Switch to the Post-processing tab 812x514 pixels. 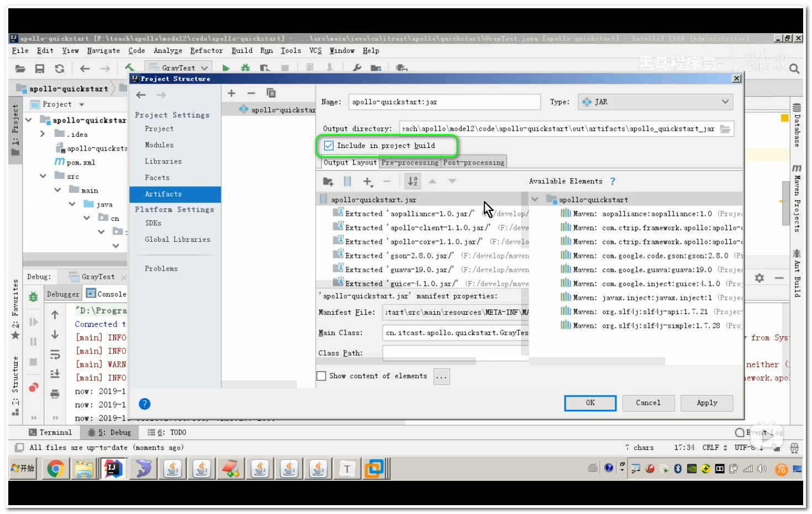point(474,162)
